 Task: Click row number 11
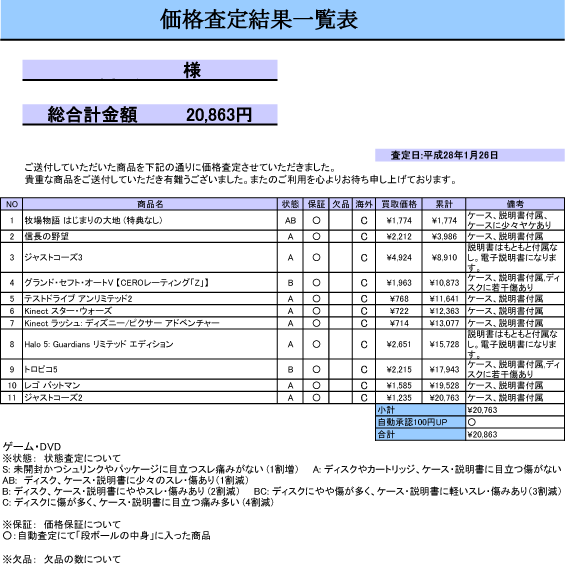12,397
